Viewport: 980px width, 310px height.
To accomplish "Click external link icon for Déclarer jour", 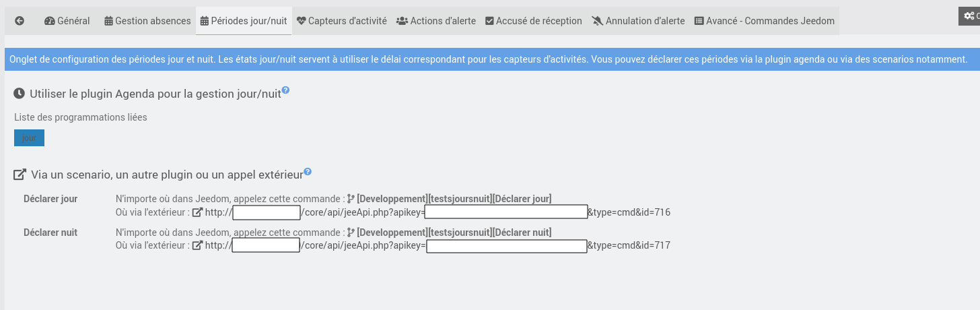I will pyautogui.click(x=197, y=212).
